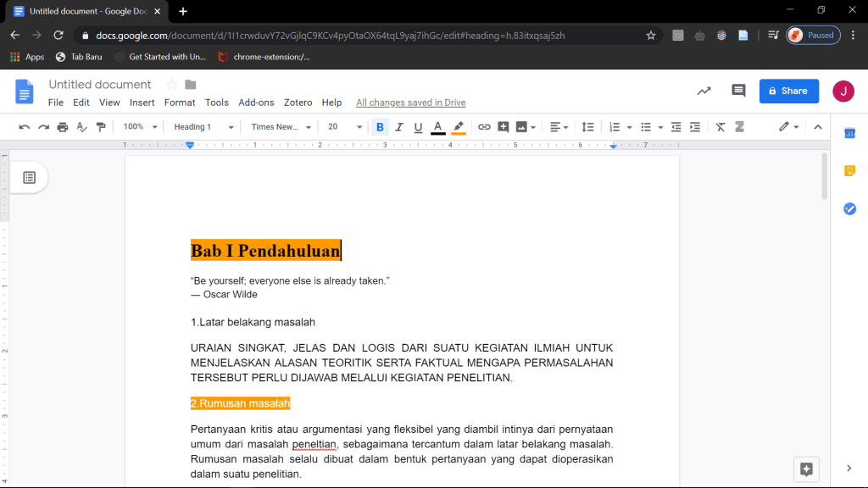Toggle Underline formatting
Image resolution: width=868 pixels, height=488 pixels.
coord(418,127)
